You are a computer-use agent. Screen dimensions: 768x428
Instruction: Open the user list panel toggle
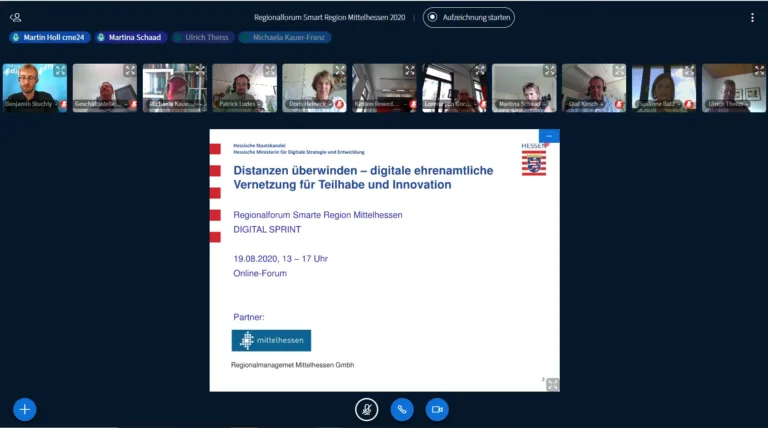(x=15, y=17)
